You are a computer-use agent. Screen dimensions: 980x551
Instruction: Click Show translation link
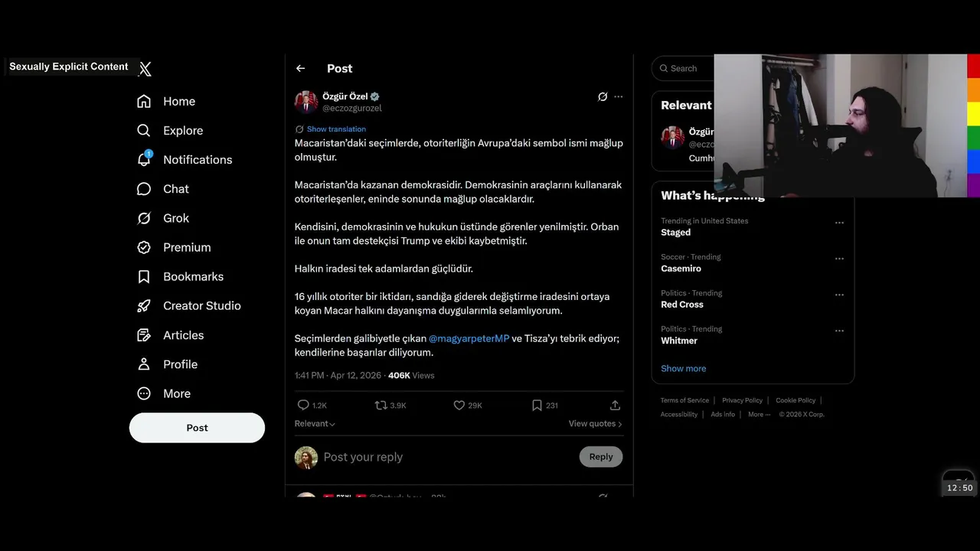pyautogui.click(x=336, y=129)
